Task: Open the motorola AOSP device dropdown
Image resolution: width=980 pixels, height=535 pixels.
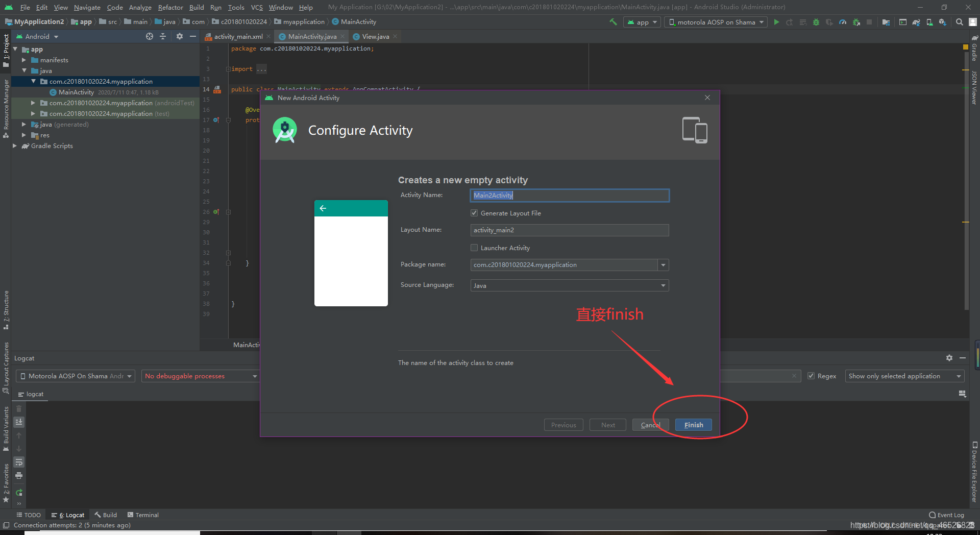Action: coord(716,22)
